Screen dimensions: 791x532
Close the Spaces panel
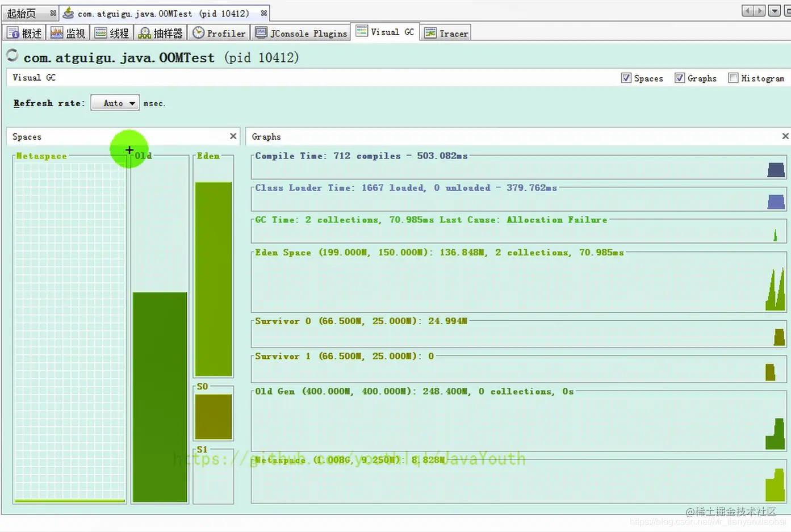(x=233, y=136)
